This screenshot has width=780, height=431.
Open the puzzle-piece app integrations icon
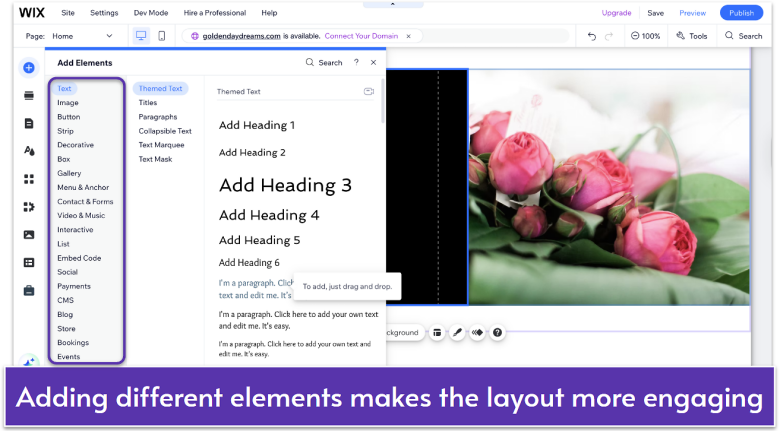click(x=29, y=207)
